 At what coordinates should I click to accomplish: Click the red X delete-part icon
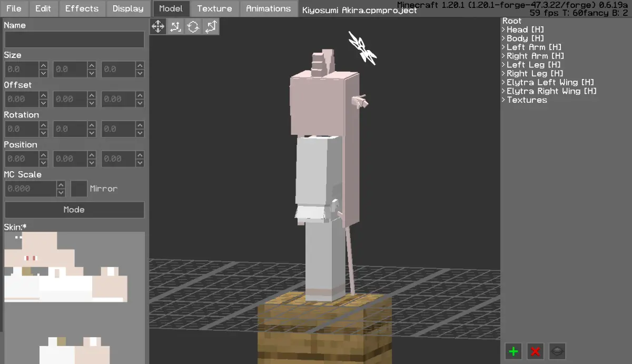[x=536, y=351]
